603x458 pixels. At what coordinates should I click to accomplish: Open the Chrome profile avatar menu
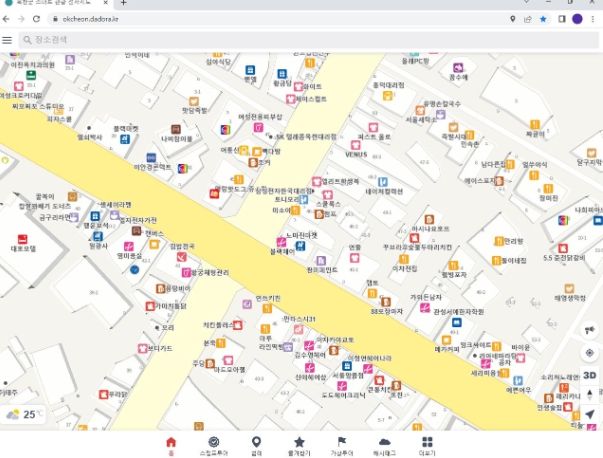pos(577,19)
